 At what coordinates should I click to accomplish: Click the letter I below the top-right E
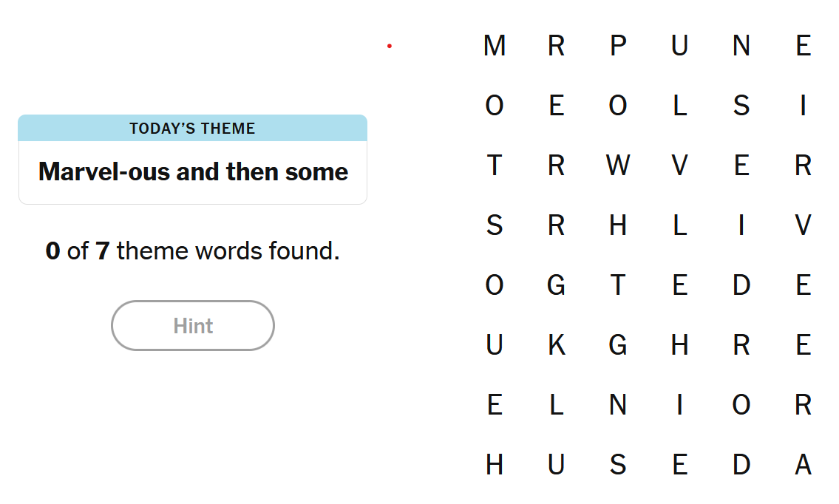804,106
